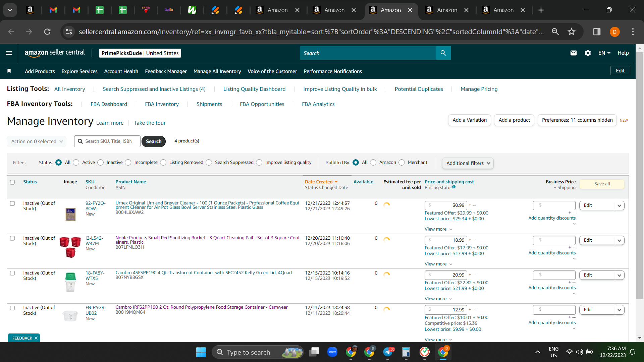Open Voice of the Customer menu item
Screen dimensions: 644x362
(272, 71)
